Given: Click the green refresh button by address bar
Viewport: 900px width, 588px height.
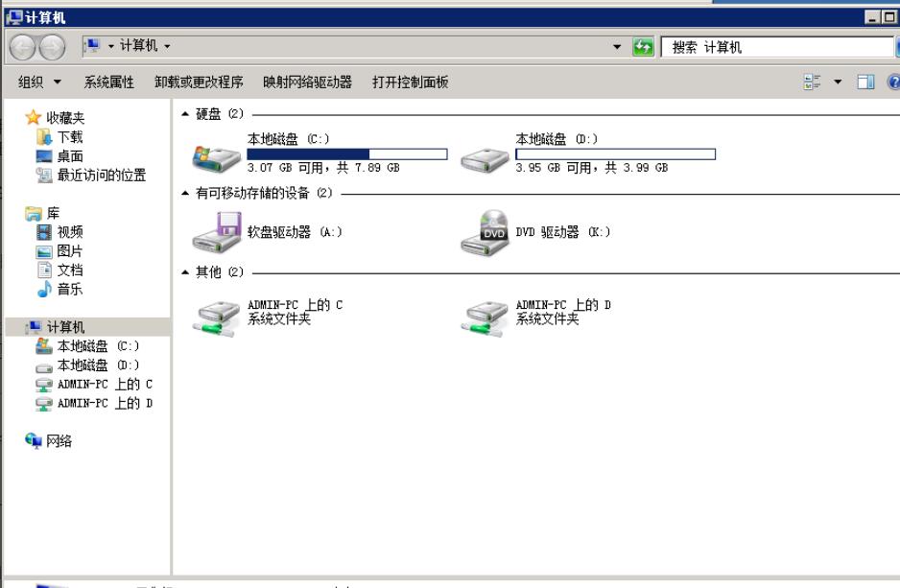Looking at the screenshot, I should [643, 46].
